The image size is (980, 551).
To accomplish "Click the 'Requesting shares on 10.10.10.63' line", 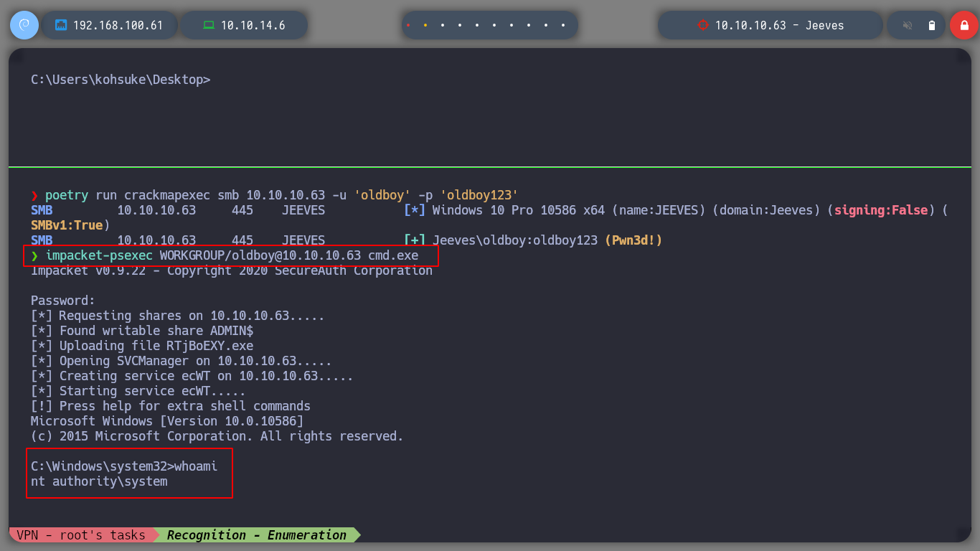I will (x=178, y=316).
